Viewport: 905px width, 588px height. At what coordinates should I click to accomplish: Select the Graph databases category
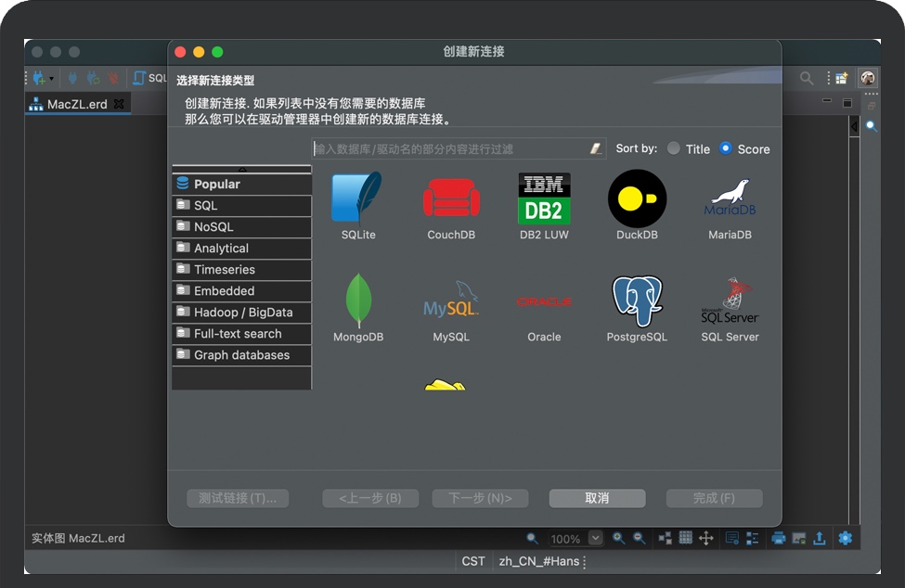(242, 354)
